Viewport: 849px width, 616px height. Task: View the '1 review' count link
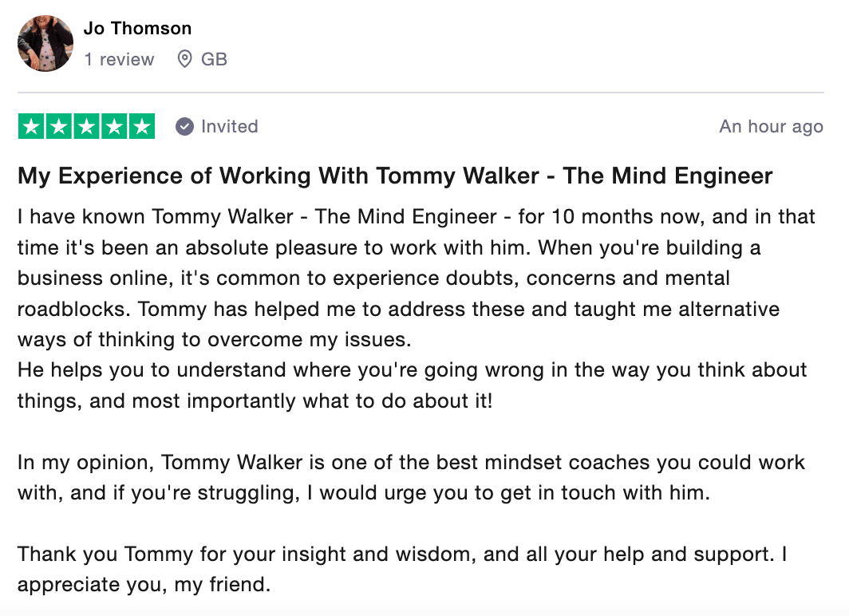(x=119, y=59)
